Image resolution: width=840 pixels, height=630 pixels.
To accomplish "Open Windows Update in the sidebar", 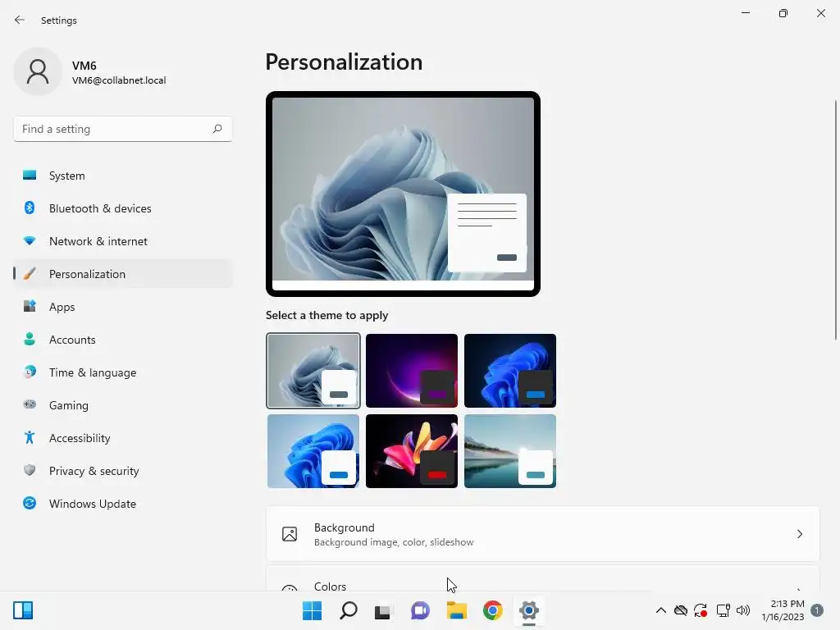I will [x=123, y=504].
